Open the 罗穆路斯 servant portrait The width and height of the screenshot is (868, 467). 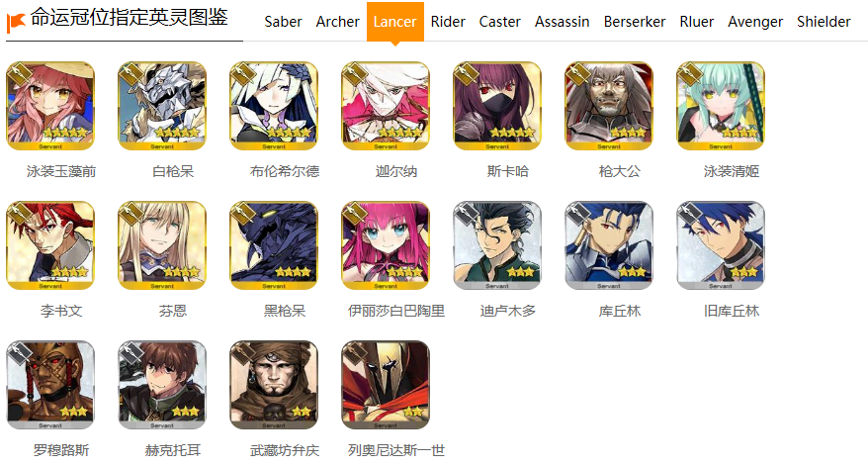coord(50,385)
